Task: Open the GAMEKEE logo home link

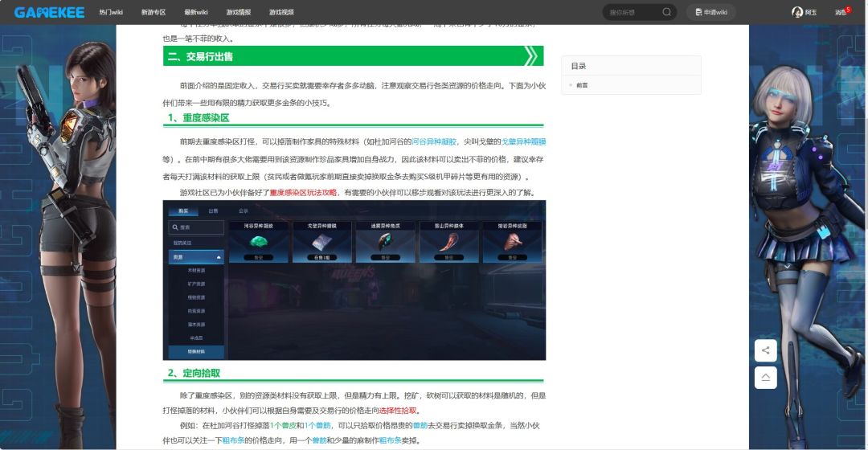Action: coord(49,12)
